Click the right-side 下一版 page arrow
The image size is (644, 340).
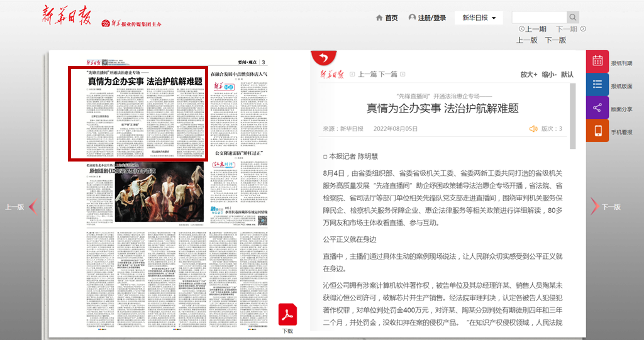(x=594, y=206)
